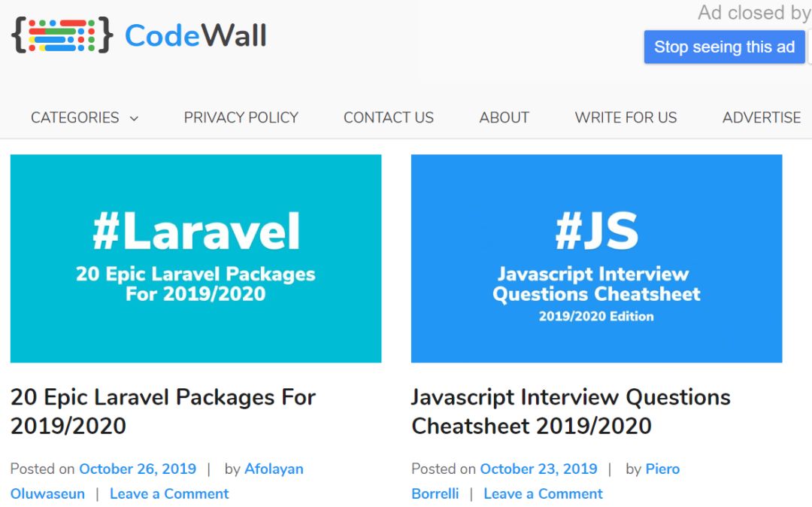Screen dimensions: 812x507
Task: Open the #Laravel featured image thumbnail
Action: coord(195,258)
